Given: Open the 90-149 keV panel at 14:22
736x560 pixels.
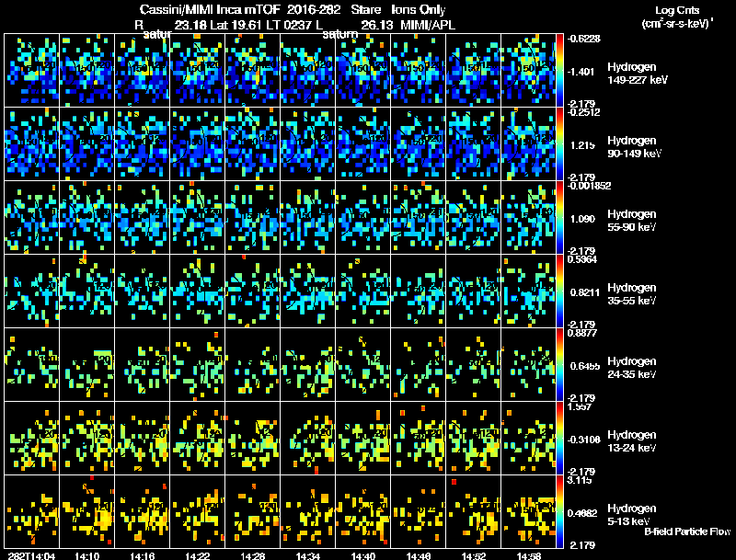Looking at the screenshot, I should click(198, 144).
